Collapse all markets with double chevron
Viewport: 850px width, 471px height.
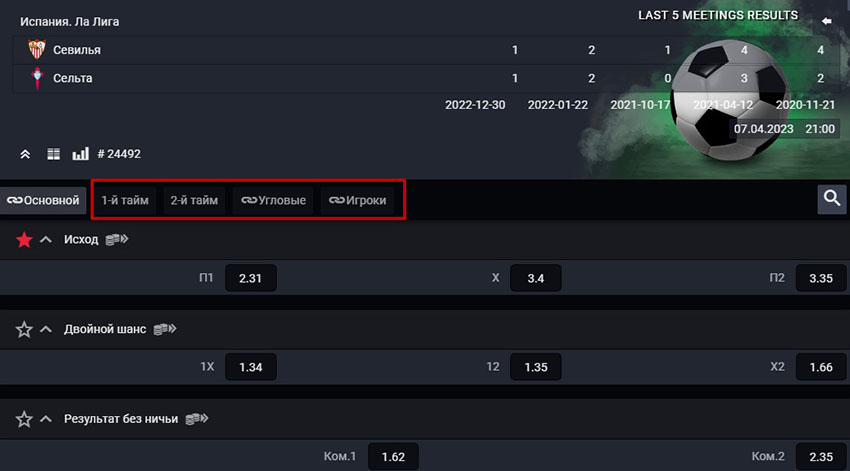click(x=25, y=154)
